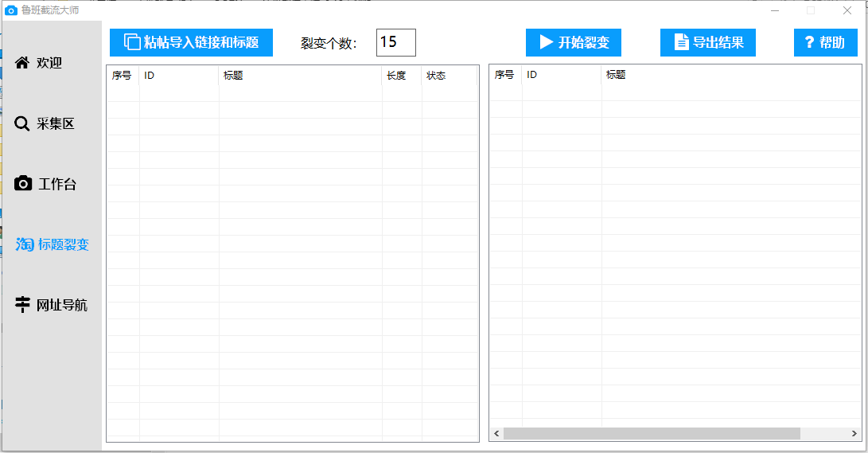Screen dimensions: 868x453
Task: Click the question mark help icon
Action: click(x=809, y=43)
